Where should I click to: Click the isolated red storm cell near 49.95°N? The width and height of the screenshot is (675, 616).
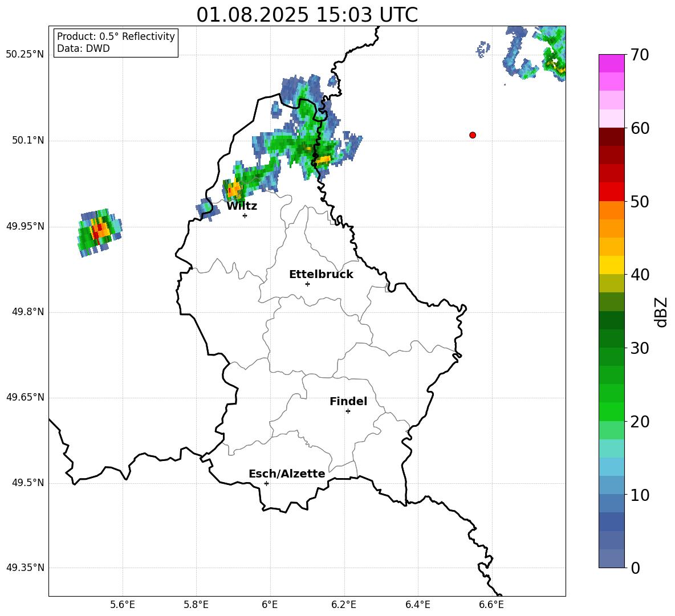[100, 232]
